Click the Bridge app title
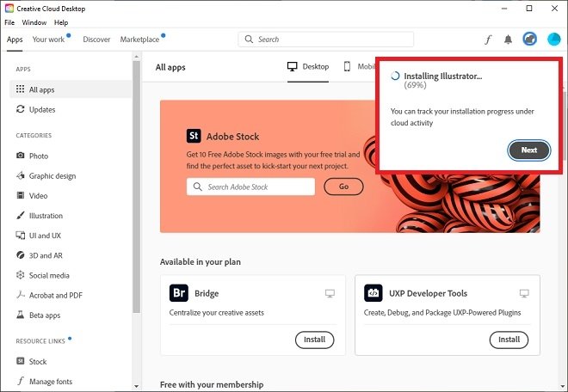The height and width of the screenshot is (392, 568). pyautogui.click(x=207, y=293)
